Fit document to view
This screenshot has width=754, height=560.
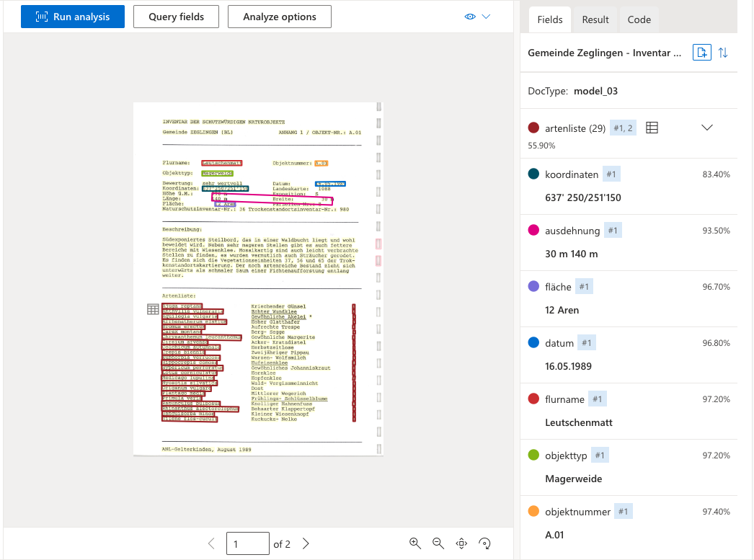462,543
